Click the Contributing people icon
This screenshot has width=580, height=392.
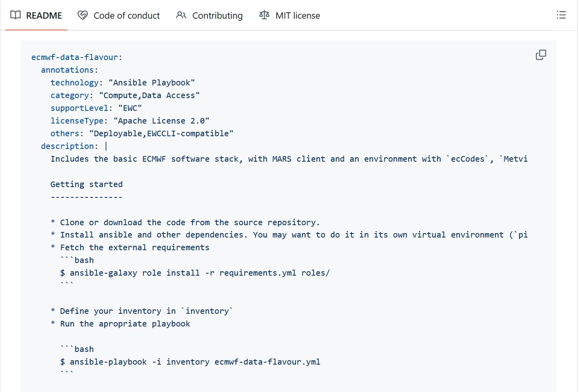pyautogui.click(x=181, y=15)
